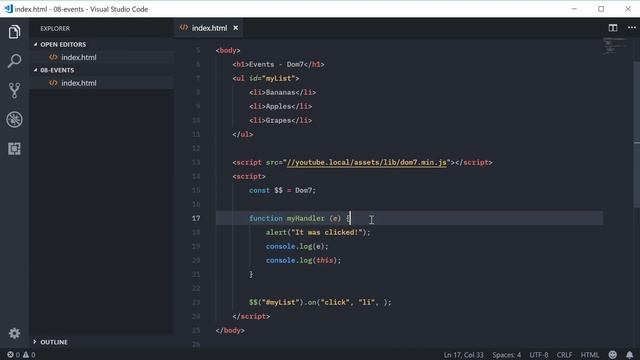
Task: Click the EXPLORER panel title
Action: (55, 28)
